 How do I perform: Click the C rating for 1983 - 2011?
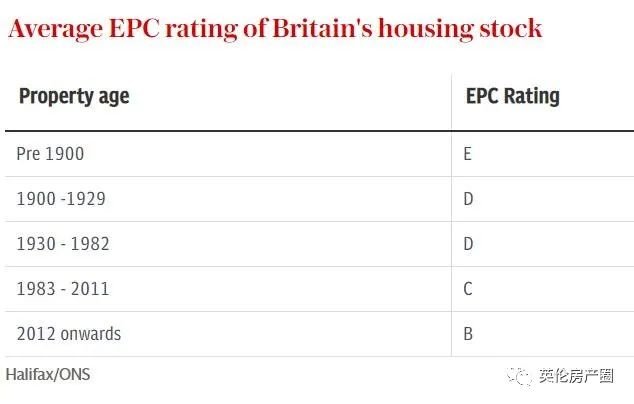468,289
